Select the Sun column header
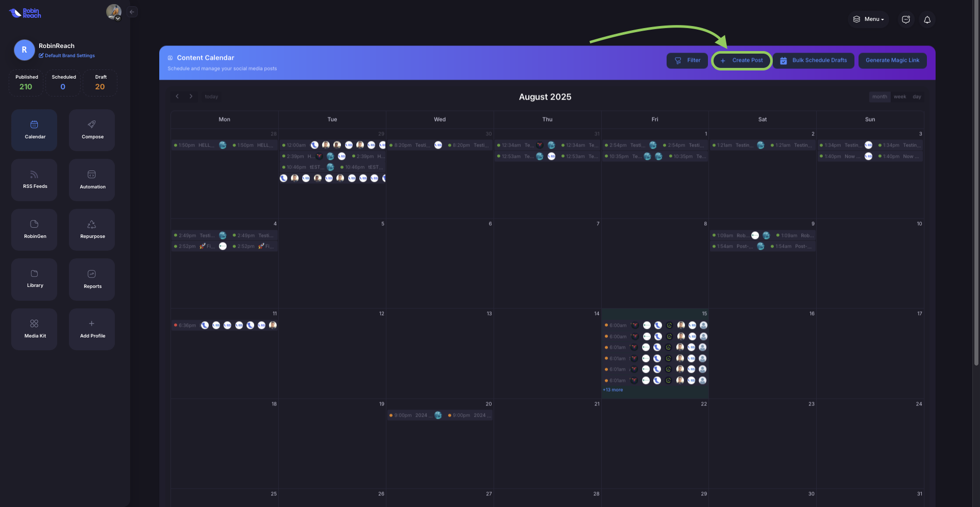Screen dimensions: 980x507 pos(870,119)
